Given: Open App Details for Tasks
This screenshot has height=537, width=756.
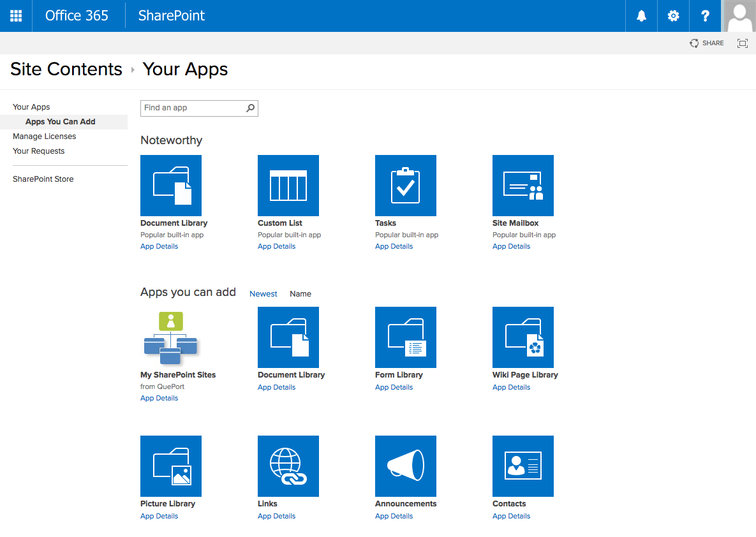Looking at the screenshot, I should pyautogui.click(x=394, y=246).
